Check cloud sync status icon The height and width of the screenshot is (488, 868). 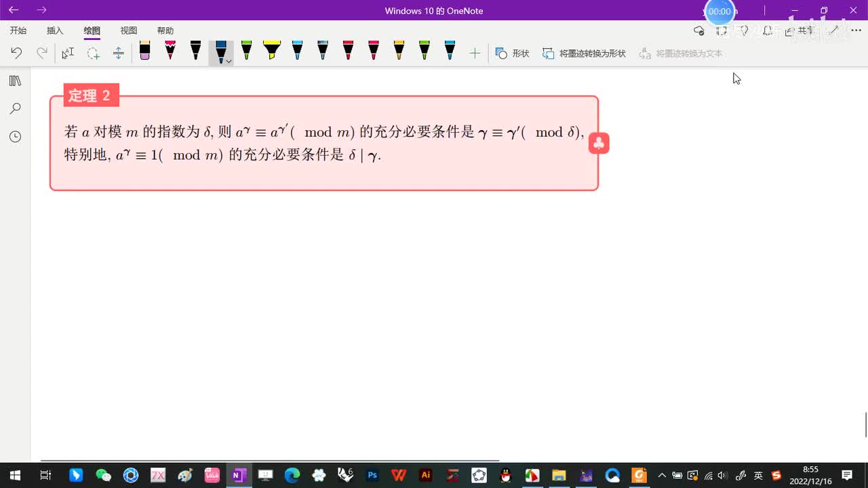699,30
